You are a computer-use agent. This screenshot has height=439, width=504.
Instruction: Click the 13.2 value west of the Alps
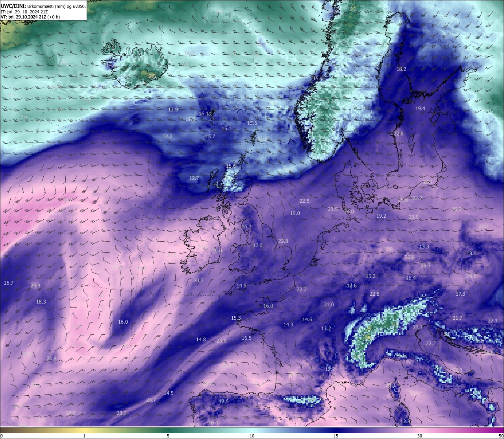tap(326, 328)
